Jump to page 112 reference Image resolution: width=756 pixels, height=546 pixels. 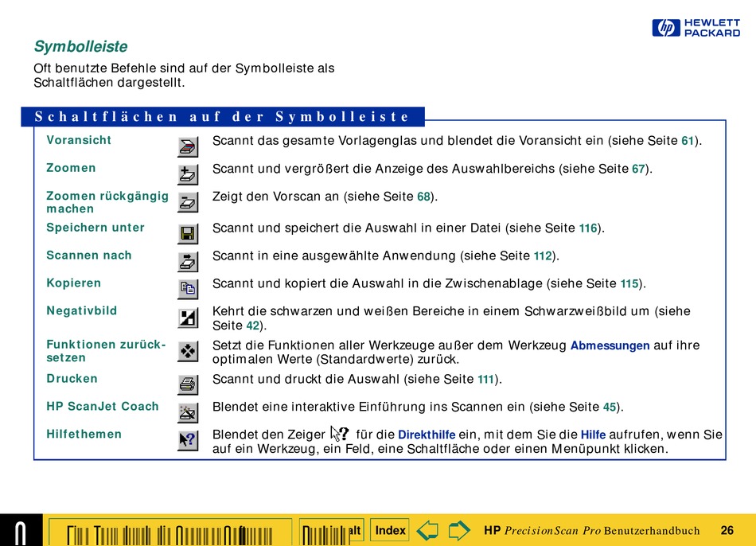pyautogui.click(x=543, y=256)
